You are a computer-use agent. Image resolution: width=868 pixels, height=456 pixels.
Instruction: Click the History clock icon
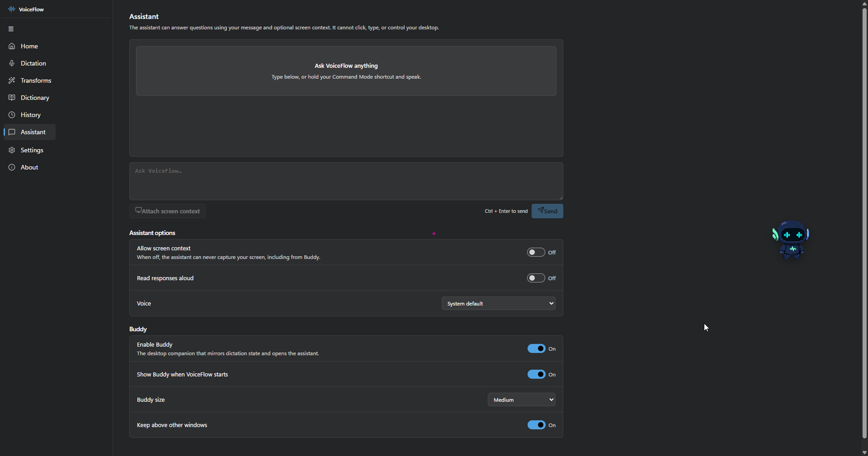coord(12,115)
